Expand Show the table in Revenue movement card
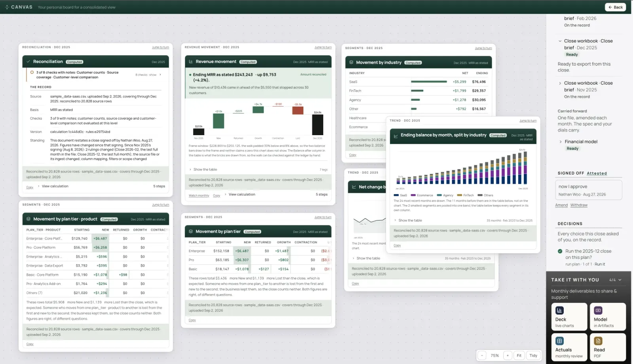The height and width of the screenshot is (364, 633). tap(203, 170)
